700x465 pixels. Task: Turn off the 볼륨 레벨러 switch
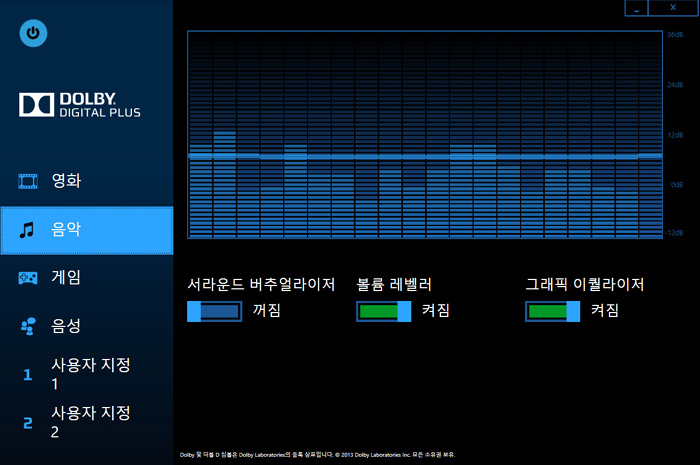(383, 311)
